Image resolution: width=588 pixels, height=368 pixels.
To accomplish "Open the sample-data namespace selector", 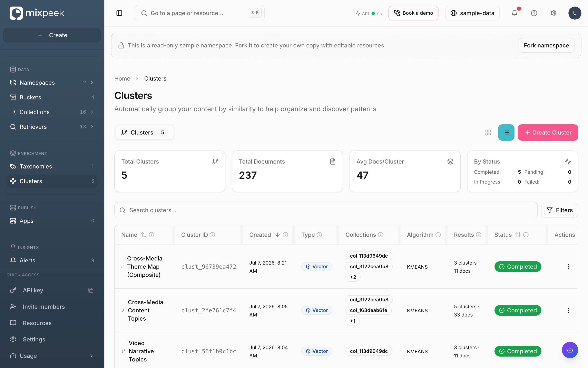I will tap(472, 13).
